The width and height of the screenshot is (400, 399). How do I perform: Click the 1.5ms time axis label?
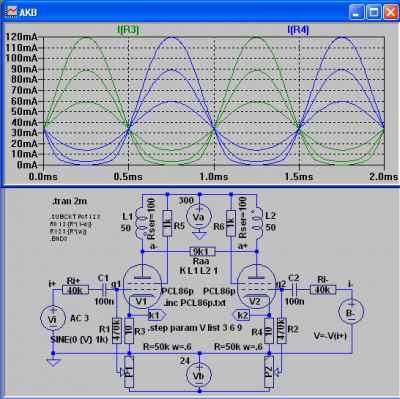point(299,176)
